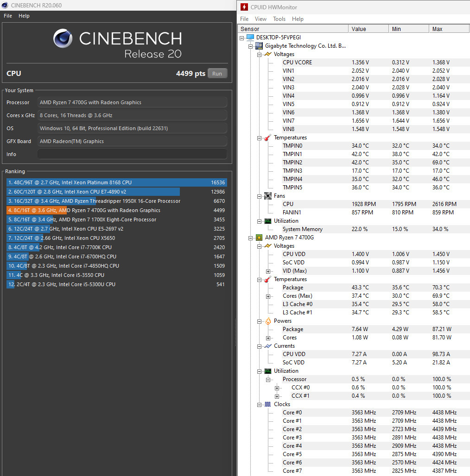Select the Intel Core i5-5300U ranking row
The height and width of the screenshot is (476, 470).
tap(117, 284)
